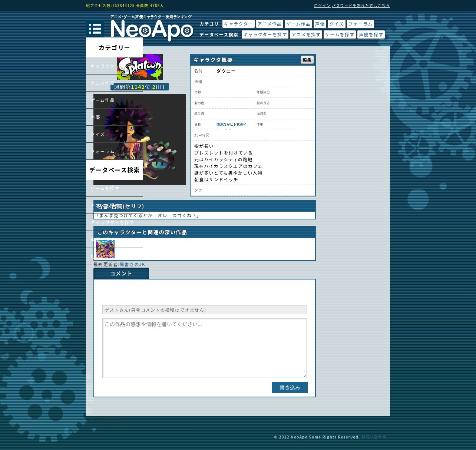This screenshot has width=476, height=450.
Task: Click the NeoApo site logo
Action: (152, 30)
